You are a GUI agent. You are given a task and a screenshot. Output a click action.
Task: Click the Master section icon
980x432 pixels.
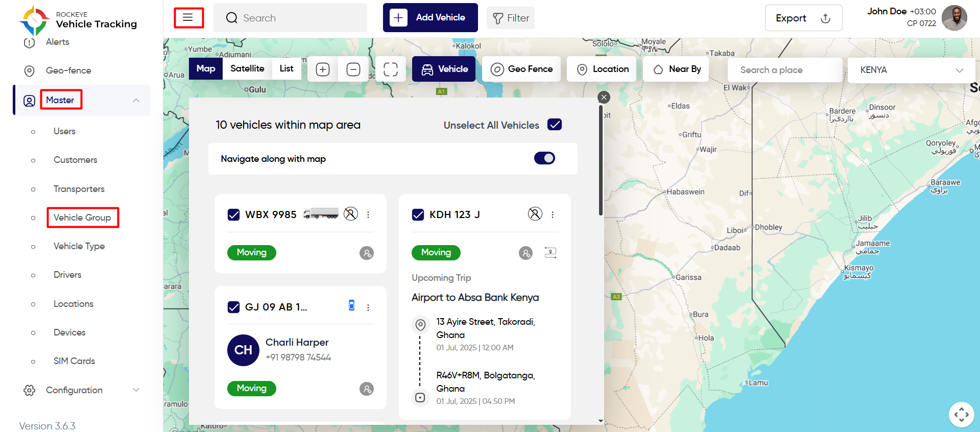click(29, 101)
